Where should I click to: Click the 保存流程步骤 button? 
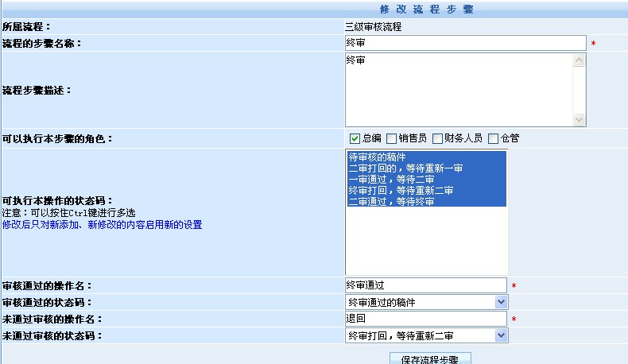(430, 359)
